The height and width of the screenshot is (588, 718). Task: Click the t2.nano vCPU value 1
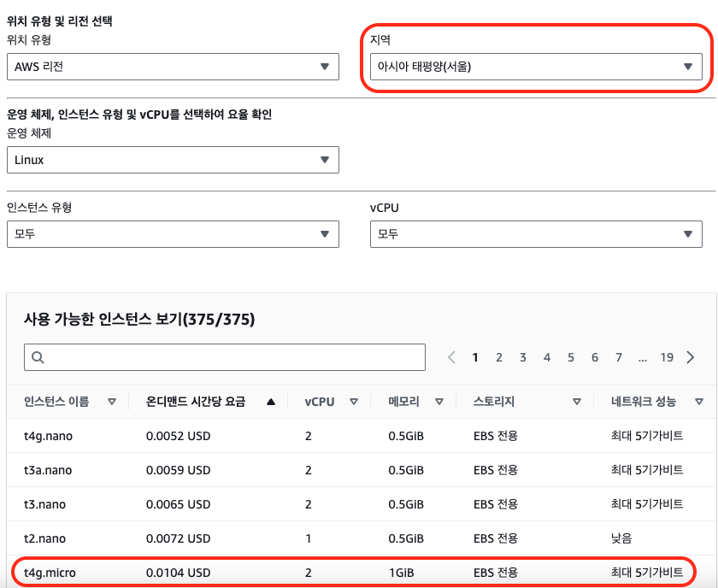click(309, 538)
